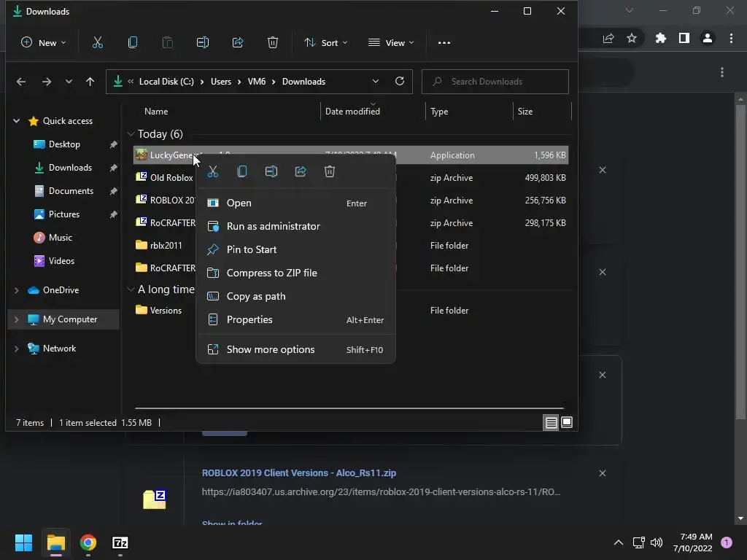This screenshot has width=747, height=560.
Task: Open the New dropdown menu
Action: tap(43, 43)
